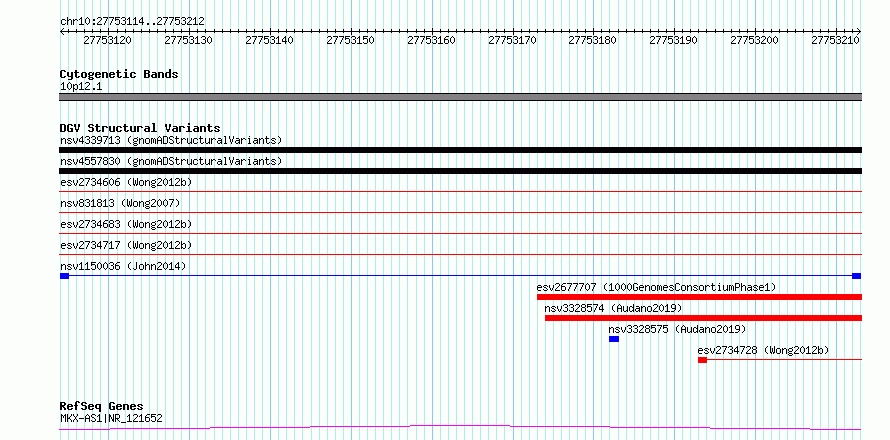Open variant label esv2734717 (Wong2012b)
Viewport: 890px width, 440px height.
126,245
